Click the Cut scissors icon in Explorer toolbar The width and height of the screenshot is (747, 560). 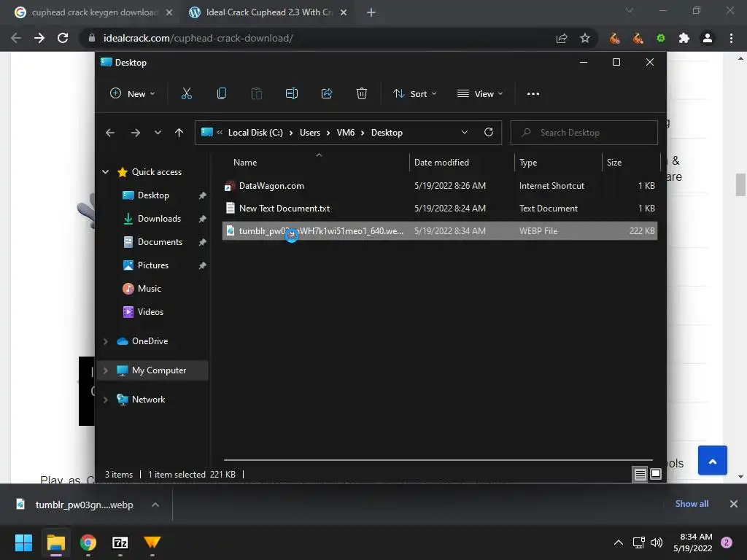click(186, 94)
